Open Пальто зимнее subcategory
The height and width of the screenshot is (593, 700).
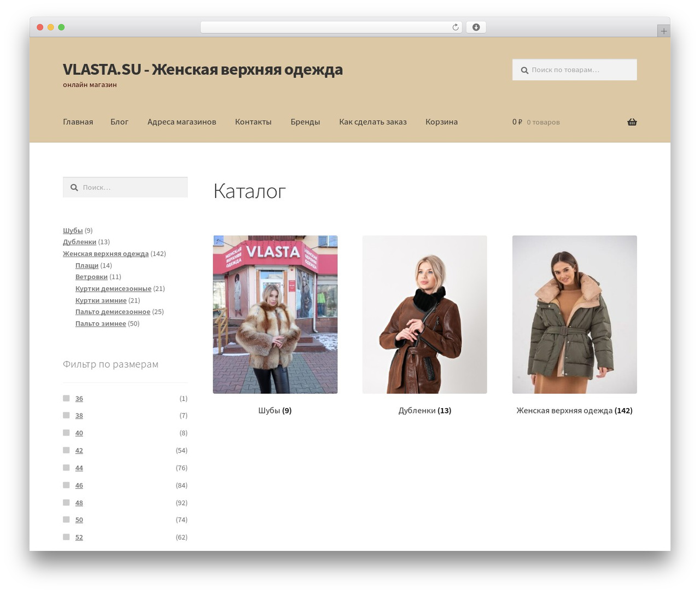[101, 324]
